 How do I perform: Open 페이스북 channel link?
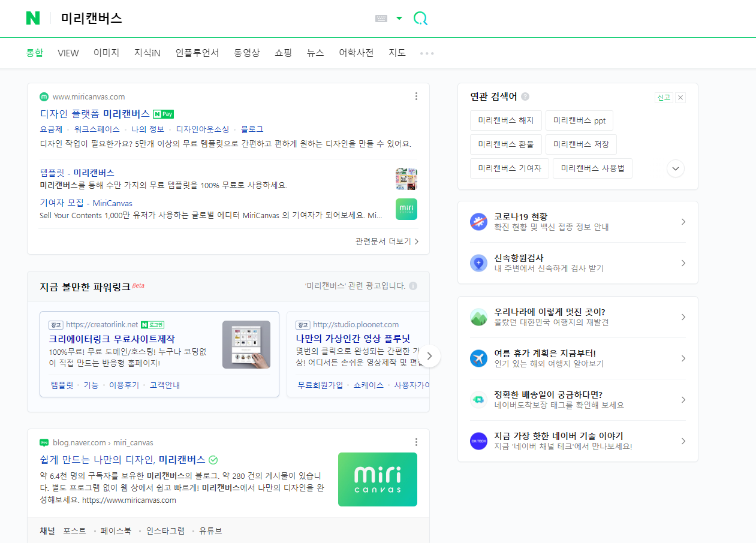tap(116, 531)
